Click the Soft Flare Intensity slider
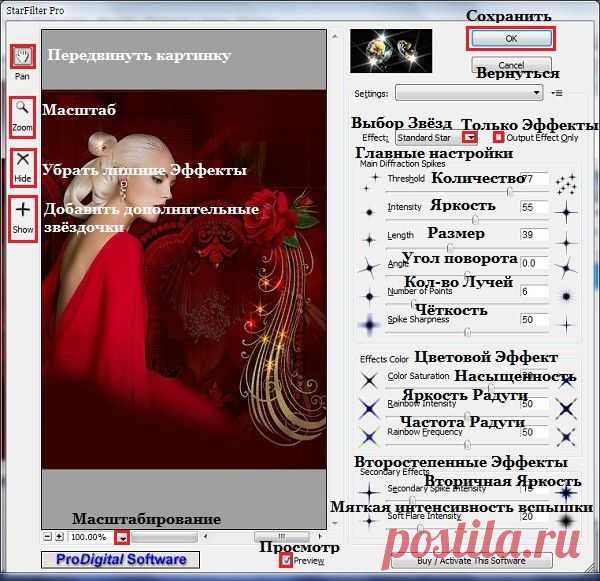600x581 pixels. click(420, 528)
